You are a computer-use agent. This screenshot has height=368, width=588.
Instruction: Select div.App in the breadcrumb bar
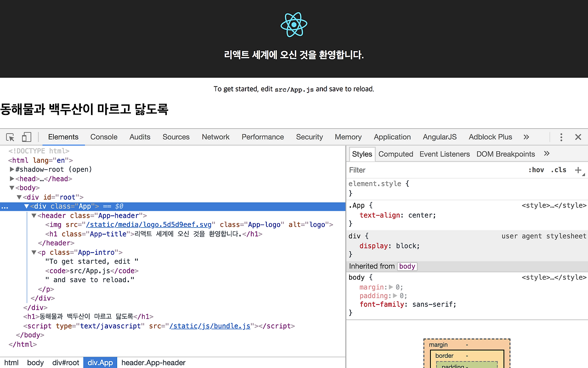[x=100, y=362]
